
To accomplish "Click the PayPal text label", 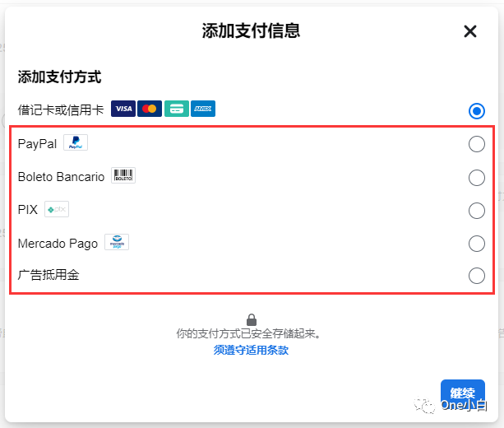I will (37, 144).
